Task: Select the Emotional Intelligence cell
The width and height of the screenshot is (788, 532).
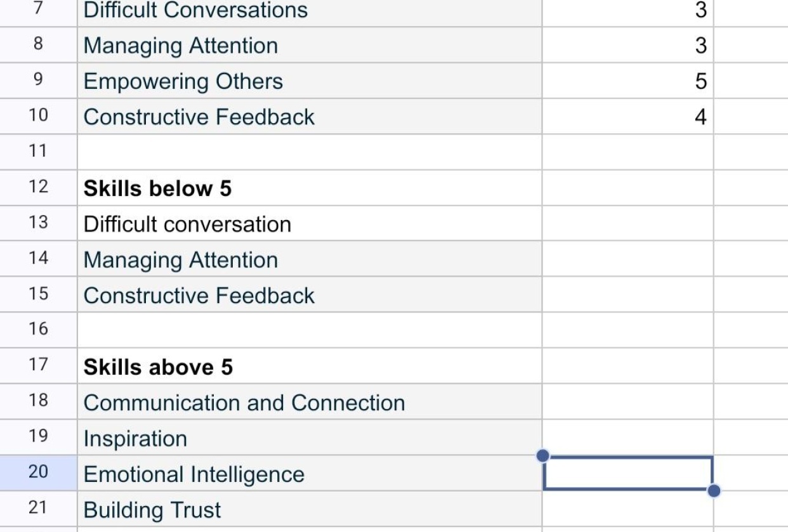Action: [310, 472]
